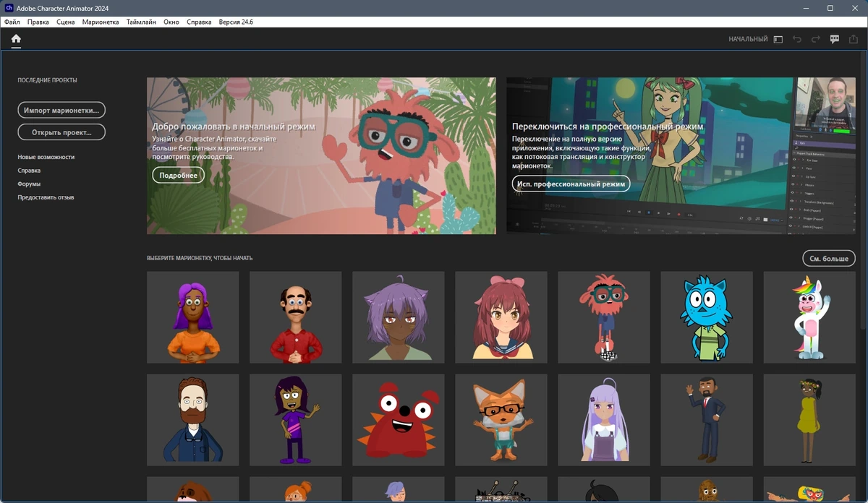Click Исп. профессиональный режим button
Screen dimensions: 868x503
coord(571,184)
